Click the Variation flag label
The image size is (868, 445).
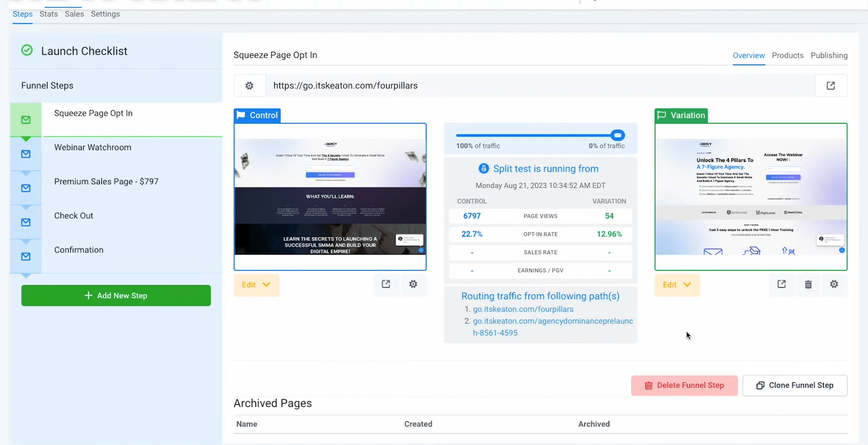point(681,115)
